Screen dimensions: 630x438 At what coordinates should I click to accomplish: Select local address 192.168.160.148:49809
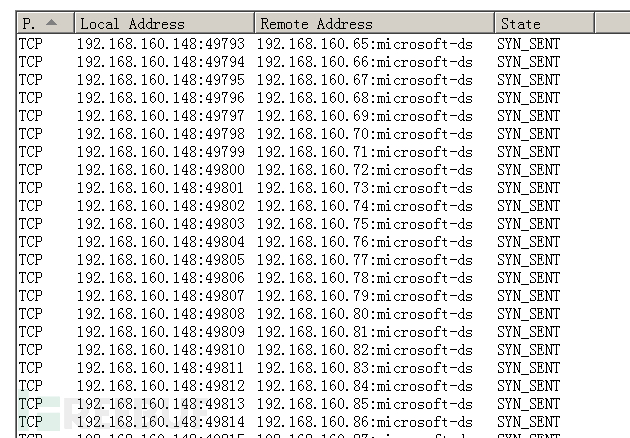pos(161,332)
